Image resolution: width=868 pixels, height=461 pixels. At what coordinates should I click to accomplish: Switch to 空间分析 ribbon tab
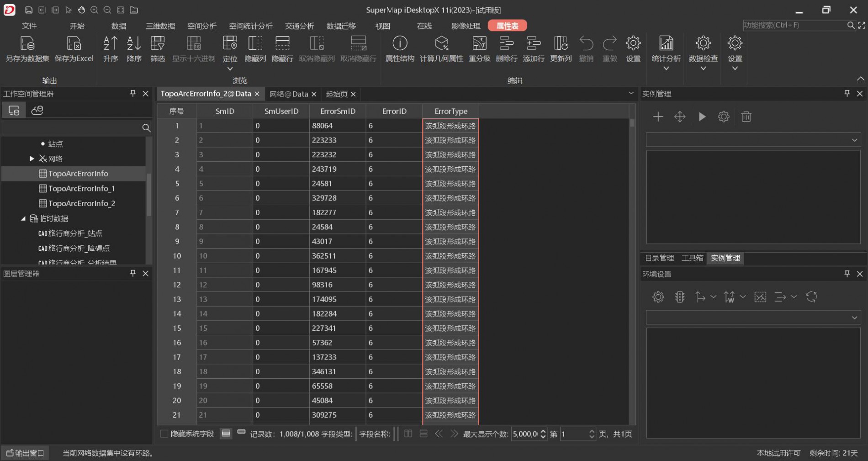click(202, 26)
